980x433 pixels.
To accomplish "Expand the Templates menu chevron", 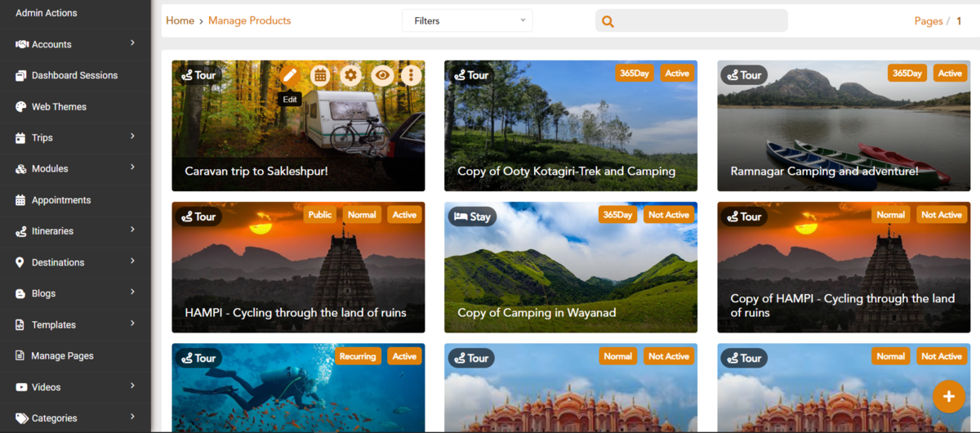I will [132, 323].
